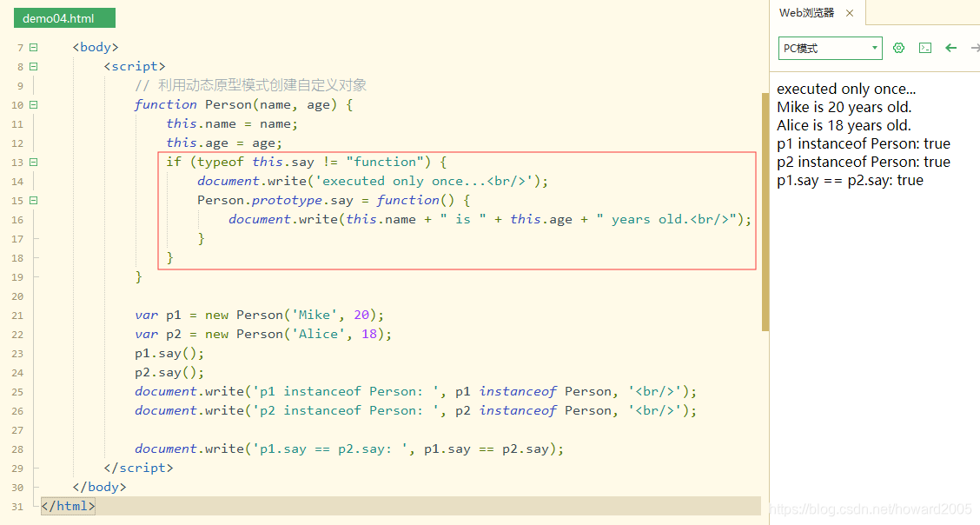Switch to the demo04.html editor tab
The image size is (980, 525).
(x=64, y=18)
